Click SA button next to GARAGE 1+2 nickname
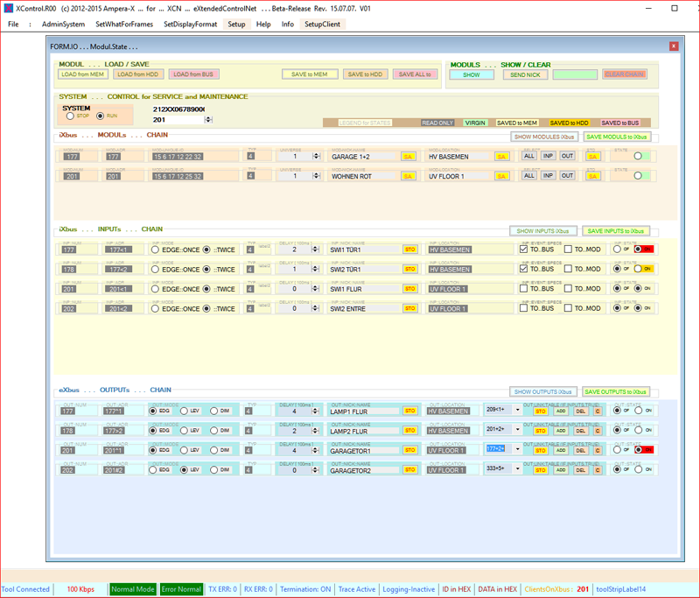Screen dimensions: 700x598 click(408, 157)
